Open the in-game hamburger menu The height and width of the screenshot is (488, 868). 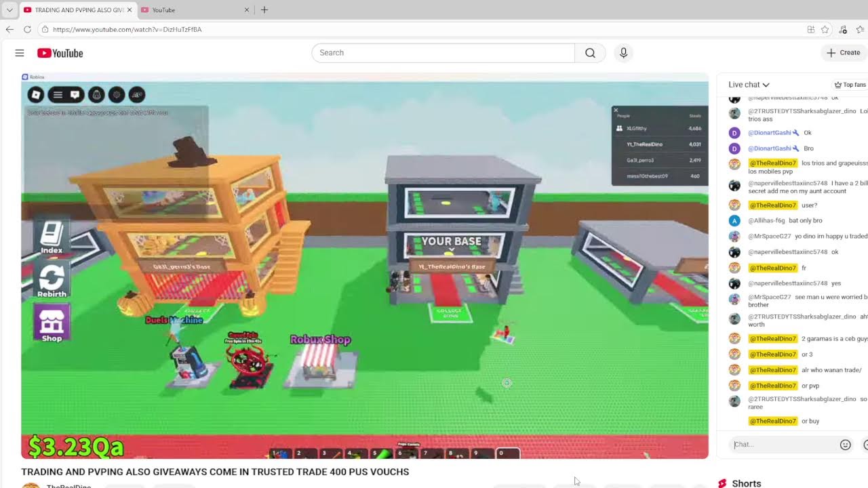[x=58, y=95]
